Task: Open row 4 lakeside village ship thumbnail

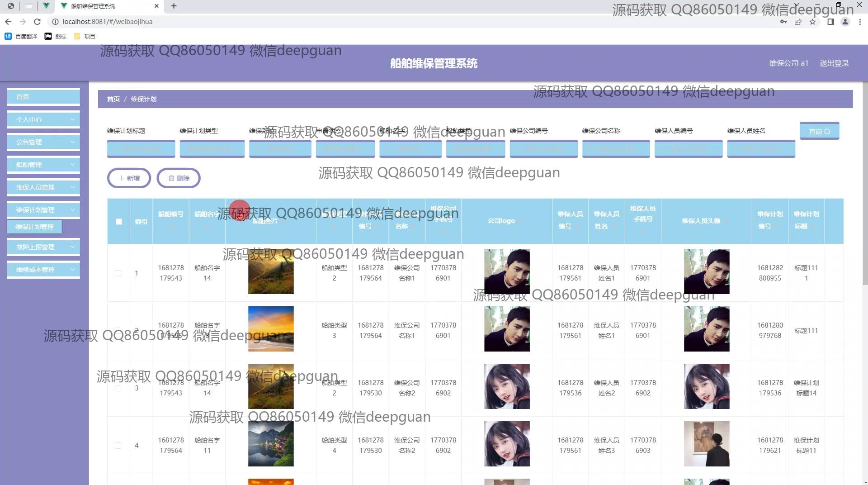Action: pos(271,444)
